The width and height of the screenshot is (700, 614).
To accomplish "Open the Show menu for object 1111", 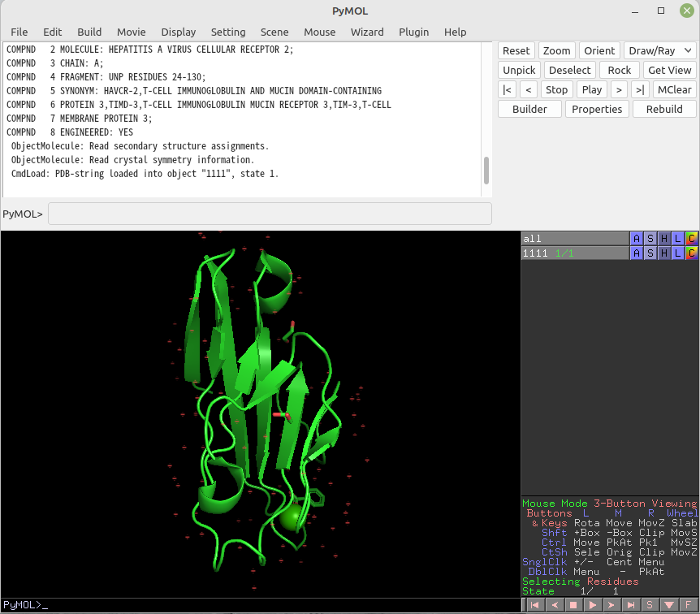I will pyautogui.click(x=650, y=253).
